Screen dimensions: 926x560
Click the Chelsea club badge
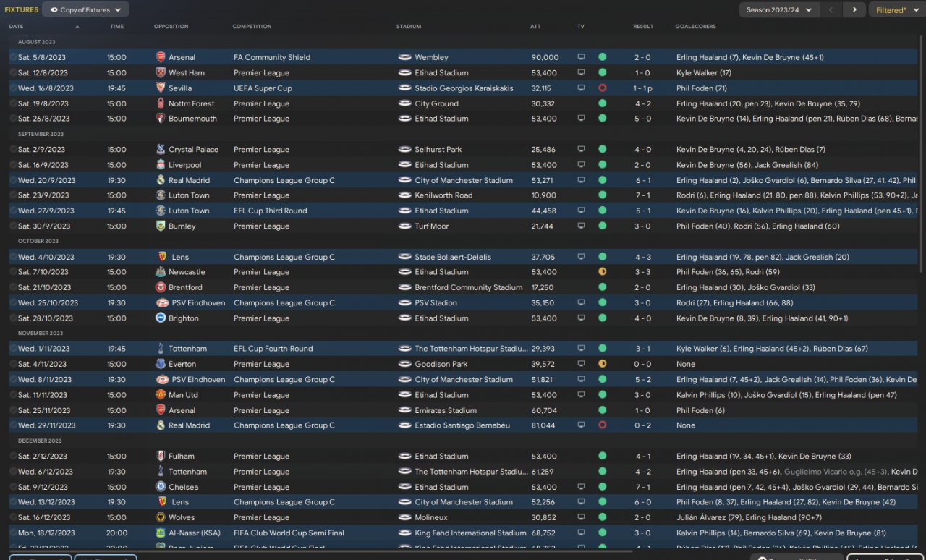161,487
